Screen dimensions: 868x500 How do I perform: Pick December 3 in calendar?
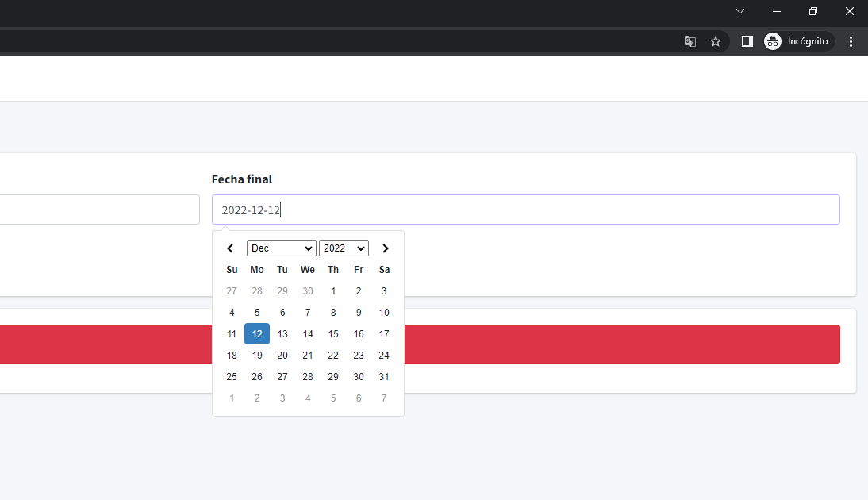point(384,291)
